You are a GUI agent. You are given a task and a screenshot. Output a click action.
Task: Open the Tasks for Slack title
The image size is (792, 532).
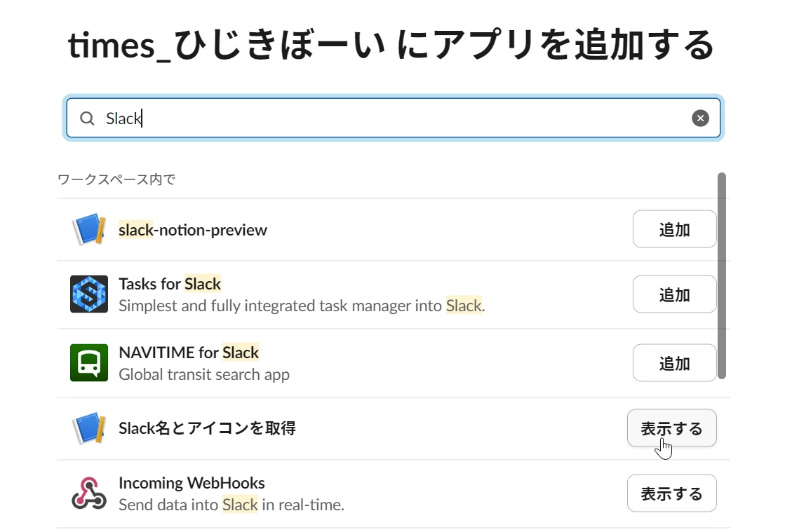point(170,284)
